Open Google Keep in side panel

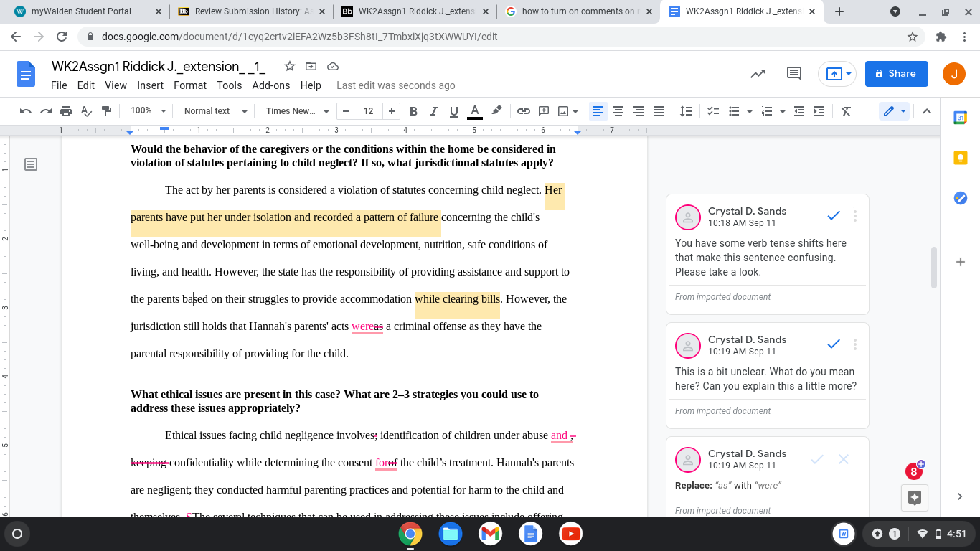coord(961,158)
